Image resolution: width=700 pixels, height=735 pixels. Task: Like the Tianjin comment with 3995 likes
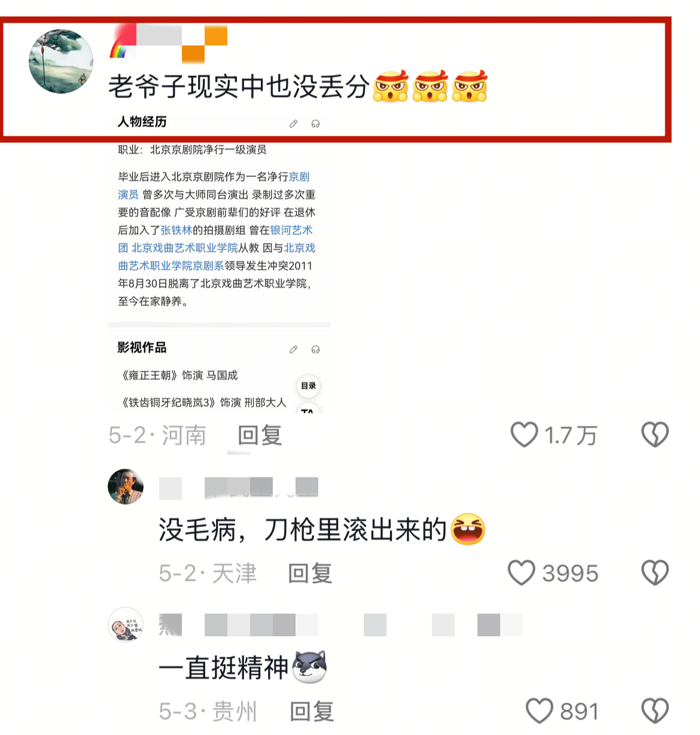521,572
